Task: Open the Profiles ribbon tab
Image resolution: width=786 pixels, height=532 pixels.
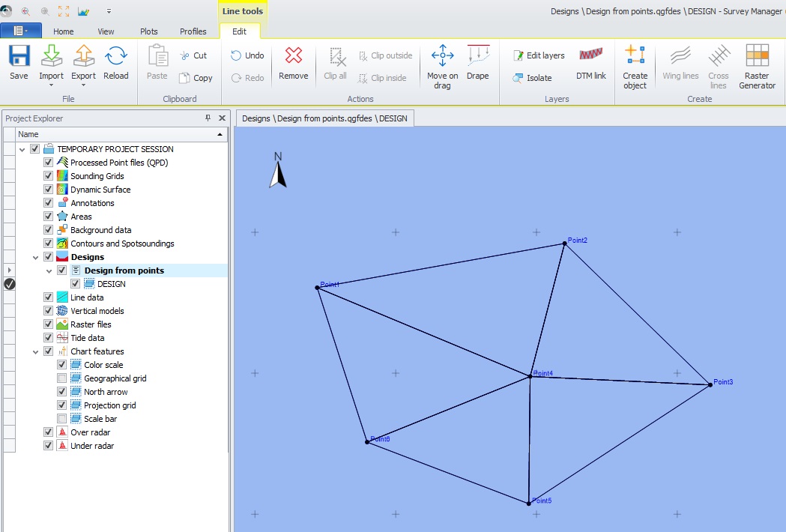Action: pos(193,31)
